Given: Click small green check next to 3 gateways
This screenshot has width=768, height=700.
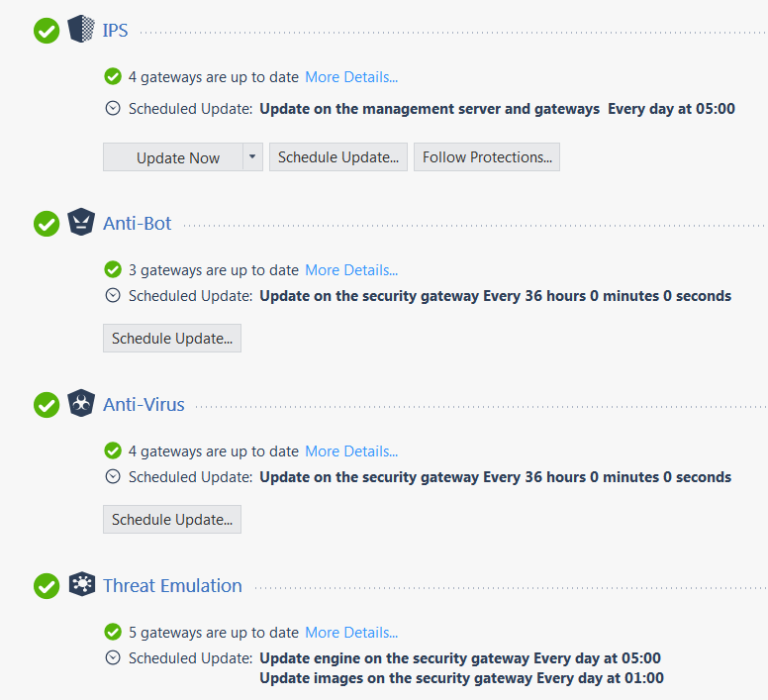Looking at the screenshot, I should click(x=113, y=269).
